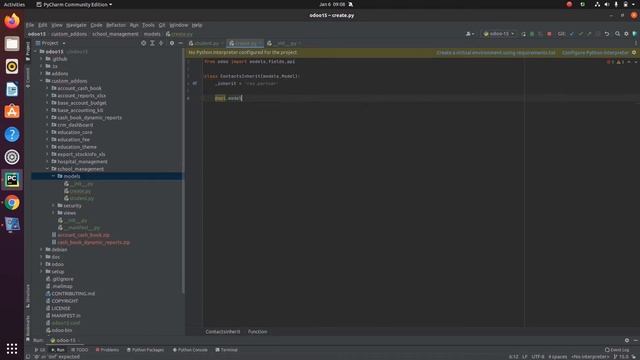Click ContactsInherit in editor breadcrumbs
Viewport: 640px width, 360px height.
222,332
